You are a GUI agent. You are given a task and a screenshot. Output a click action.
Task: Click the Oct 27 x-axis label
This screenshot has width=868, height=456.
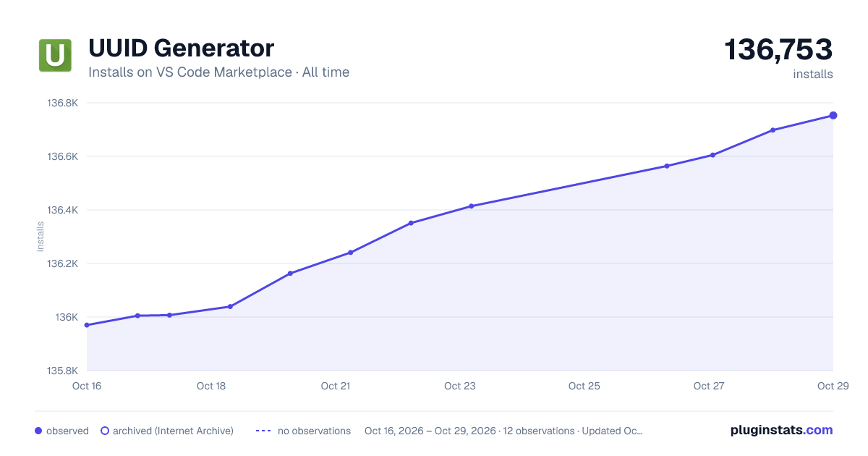[709, 386]
